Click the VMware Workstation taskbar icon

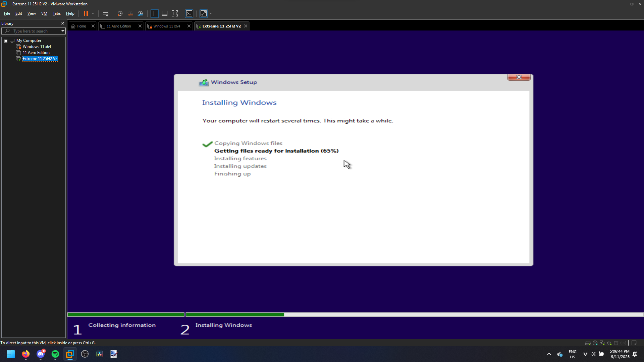click(x=70, y=354)
